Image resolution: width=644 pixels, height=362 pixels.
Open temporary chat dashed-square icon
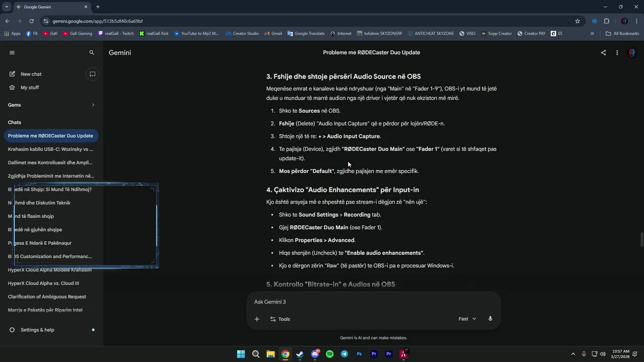(93, 74)
